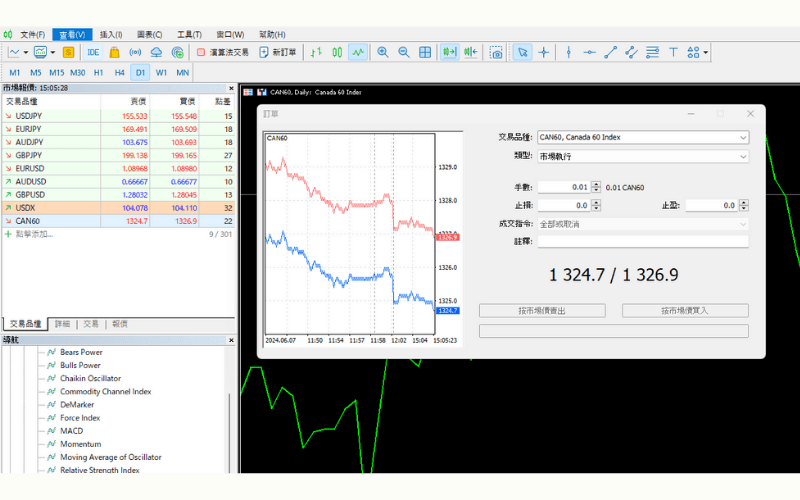Open the 圖表(C) menu
The height and width of the screenshot is (500, 800).
[149, 34]
